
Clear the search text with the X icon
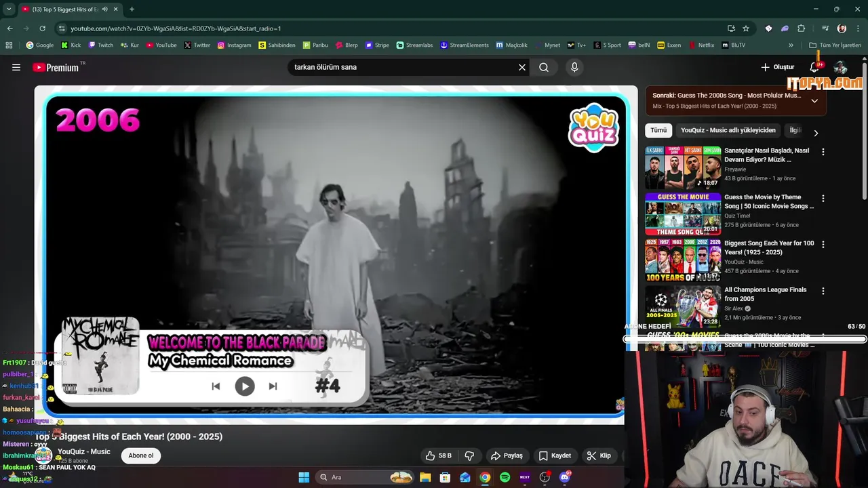pos(522,67)
